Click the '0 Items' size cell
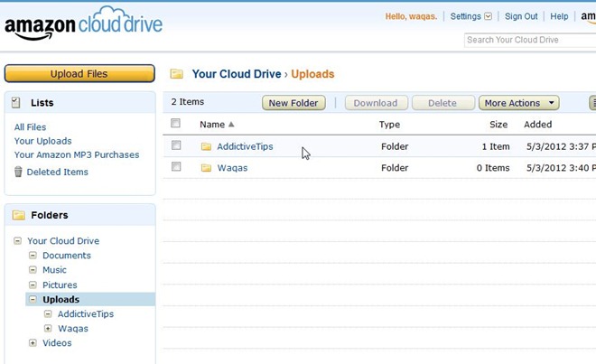 tap(493, 168)
